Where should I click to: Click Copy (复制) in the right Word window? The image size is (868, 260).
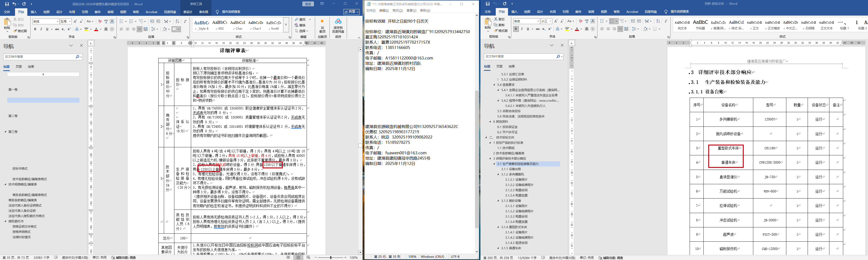pyautogui.click(x=499, y=25)
